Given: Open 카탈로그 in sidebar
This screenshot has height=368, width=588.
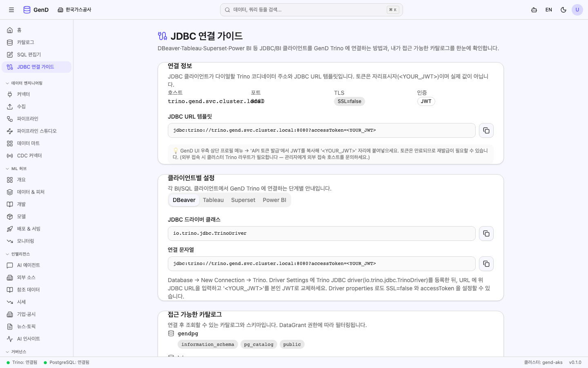Looking at the screenshot, I should pos(37,43).
